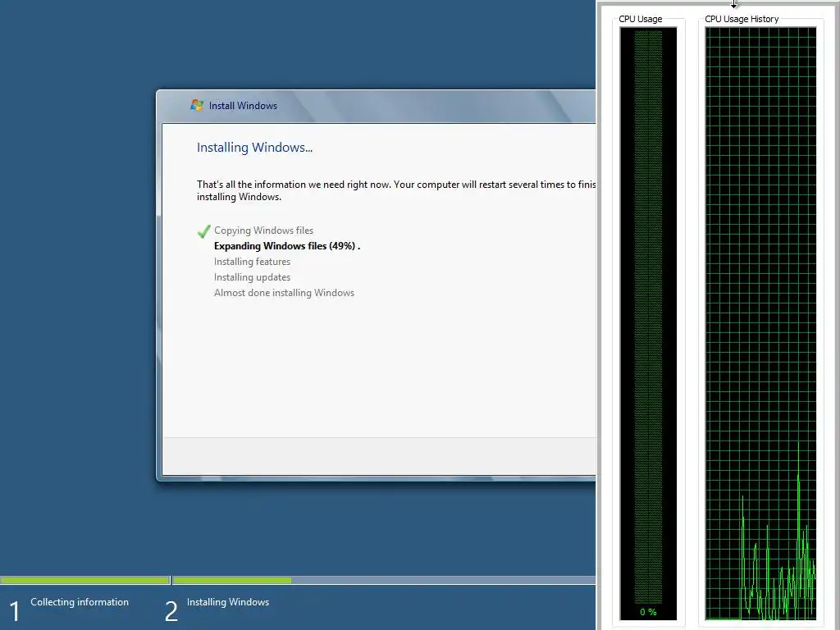Click the "Installing Windows" stage label at bottom
The height and width of the screenshot is (630, 840).
(x=228, y=601)
